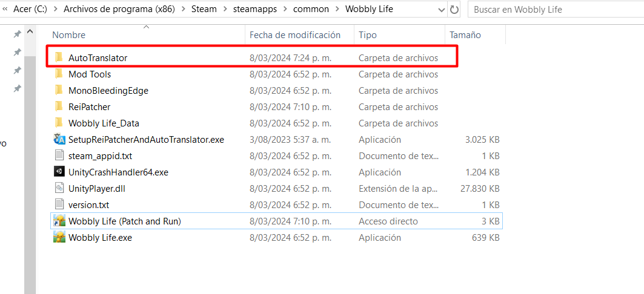
Task: Click the navigation pane scroll-up arrow
Action: click(30, 31)
